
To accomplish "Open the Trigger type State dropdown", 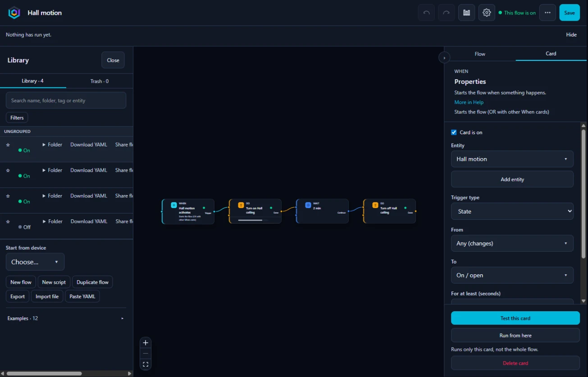I will point(512,211).
